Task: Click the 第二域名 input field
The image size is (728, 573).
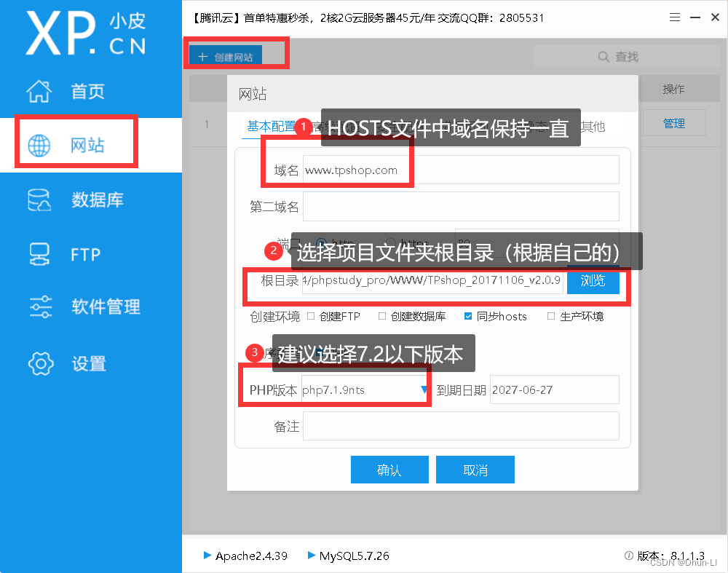Action: coord(461,207)
